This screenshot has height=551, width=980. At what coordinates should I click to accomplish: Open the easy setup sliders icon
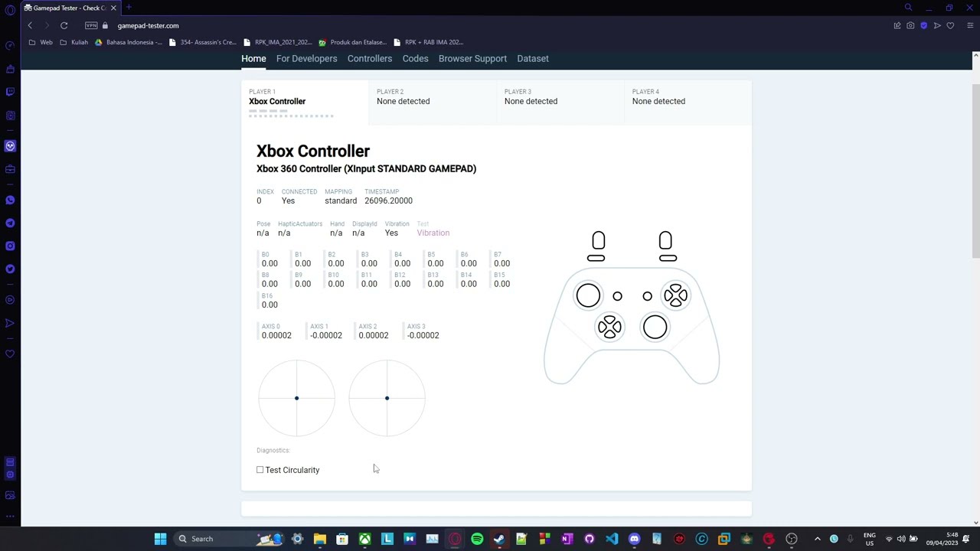(970, 25)
